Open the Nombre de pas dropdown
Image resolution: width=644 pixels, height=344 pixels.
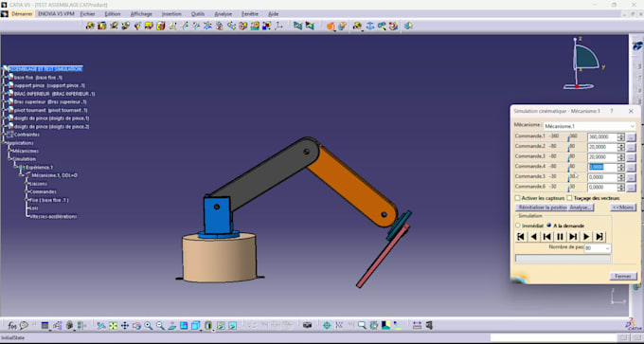pyautogui.click(x=598, y=248)
